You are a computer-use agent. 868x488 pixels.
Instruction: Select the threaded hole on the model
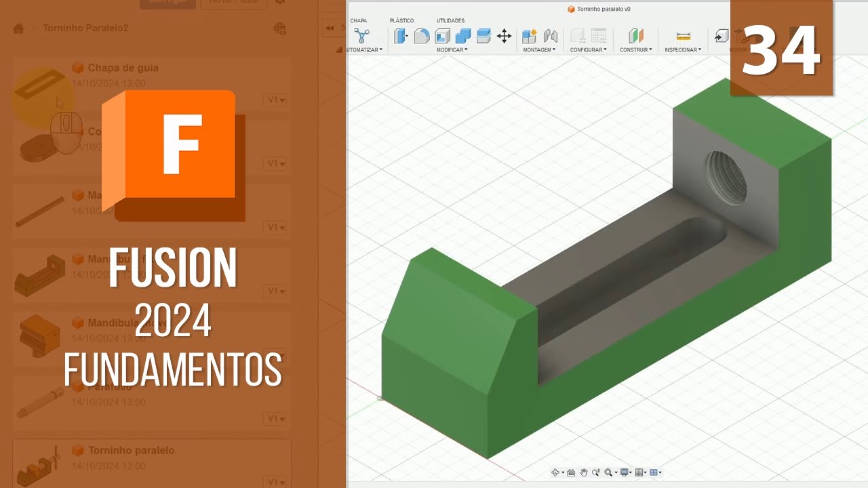(726, 178)
